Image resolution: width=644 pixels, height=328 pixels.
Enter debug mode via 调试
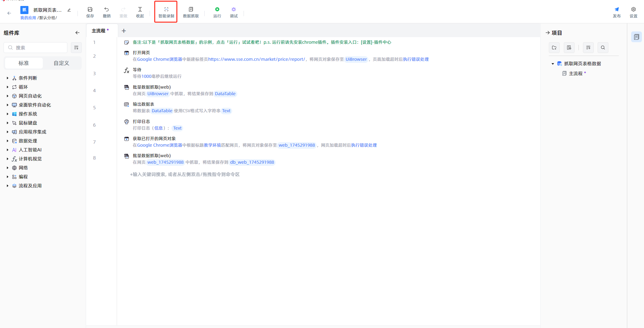(233, 12)
